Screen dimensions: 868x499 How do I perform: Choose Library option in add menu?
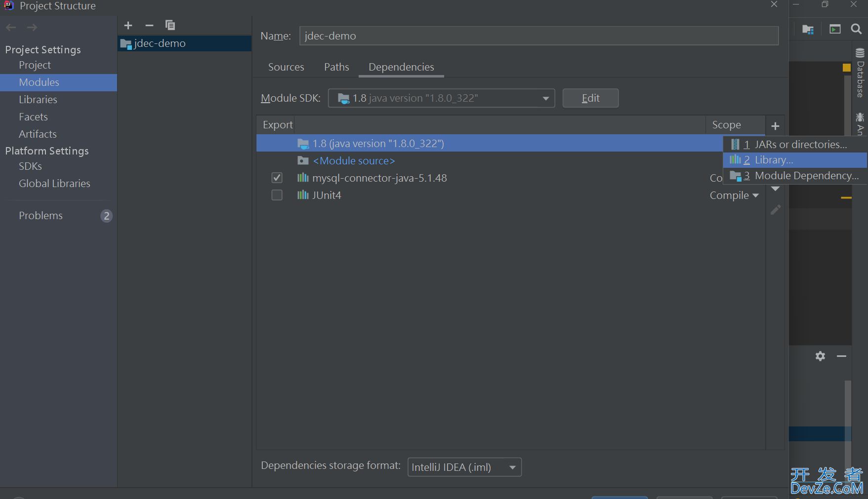(x=795, y=160)
